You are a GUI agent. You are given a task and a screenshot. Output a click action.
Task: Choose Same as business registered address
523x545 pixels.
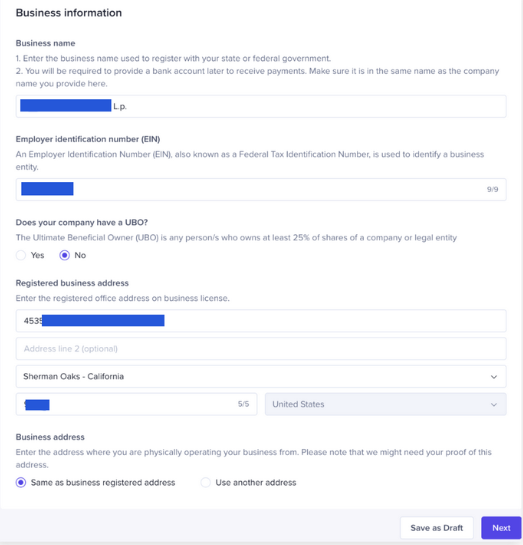(21, 482)
